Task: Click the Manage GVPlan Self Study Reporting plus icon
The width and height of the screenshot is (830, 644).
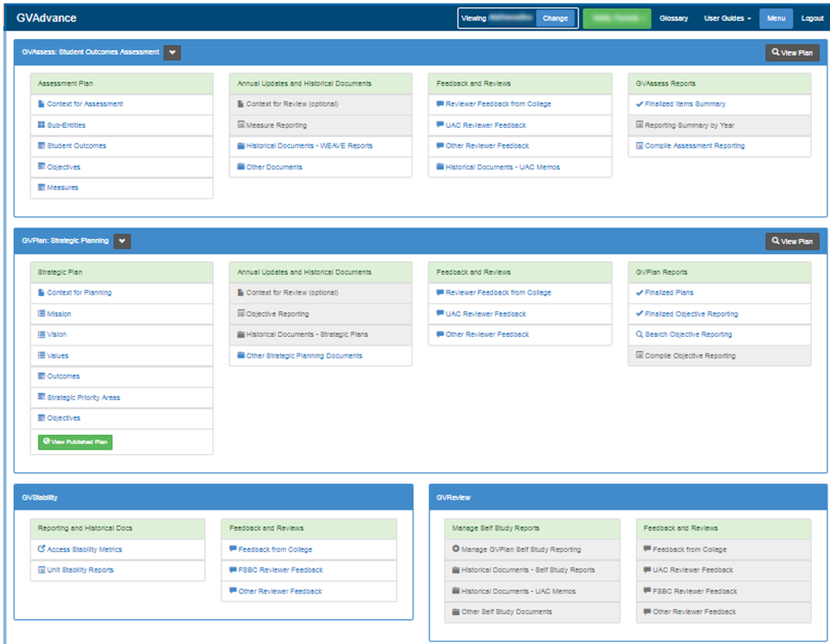Action: click(456, 549)
